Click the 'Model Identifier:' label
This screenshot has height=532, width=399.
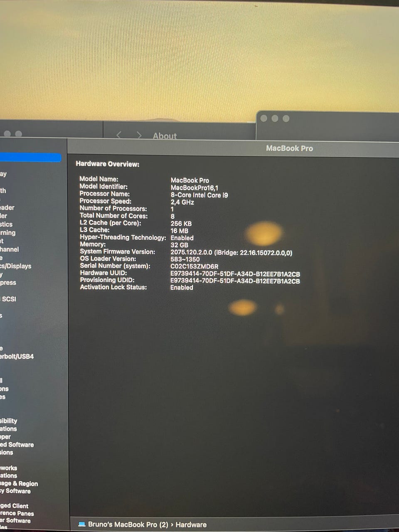click(103, 187)
